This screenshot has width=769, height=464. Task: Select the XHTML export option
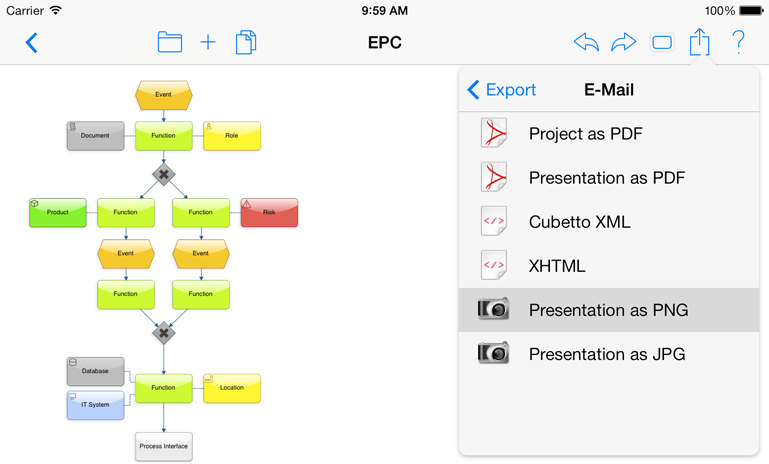pos(609,266)
